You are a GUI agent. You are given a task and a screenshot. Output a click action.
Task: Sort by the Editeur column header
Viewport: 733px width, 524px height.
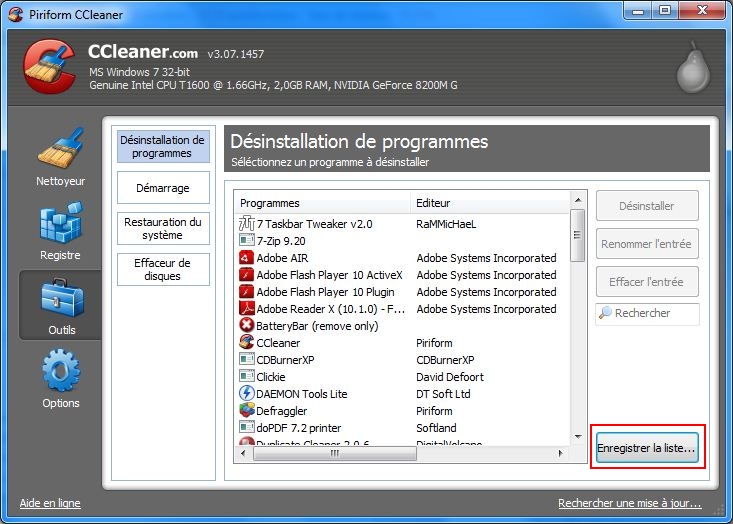(x=489, y=203)
